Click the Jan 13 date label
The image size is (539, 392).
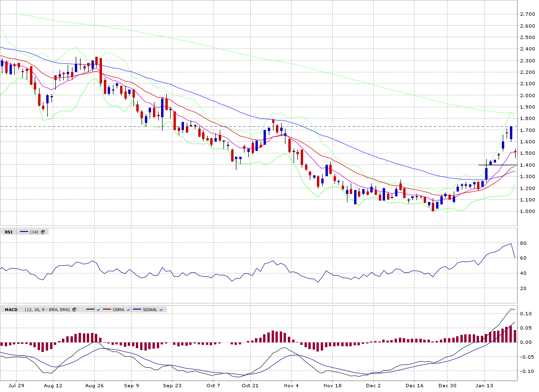click(x=484, y=385)
